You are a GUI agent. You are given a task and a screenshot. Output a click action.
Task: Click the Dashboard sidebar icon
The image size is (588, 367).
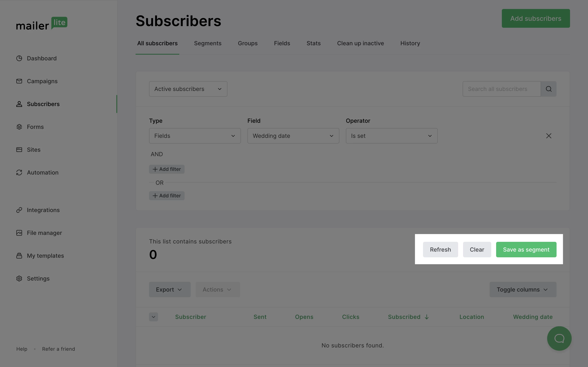[19, 58]
